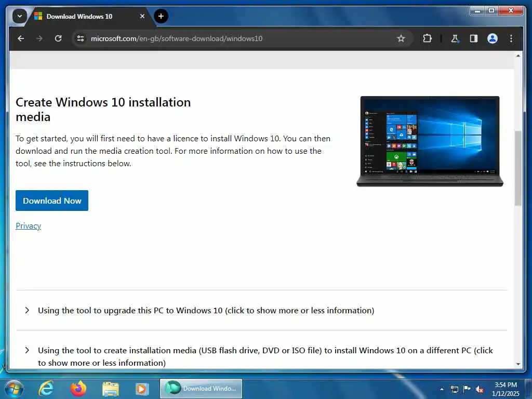Maximize the Chrome window
The width and height of the screenshot is (532, 399).
click(491, 11)
